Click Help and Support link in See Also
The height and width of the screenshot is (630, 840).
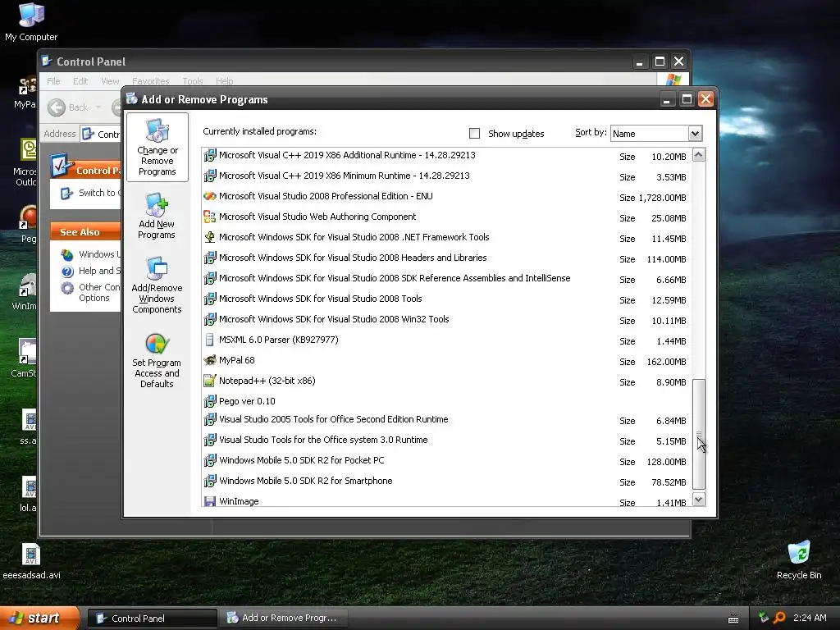coord(99,271)
